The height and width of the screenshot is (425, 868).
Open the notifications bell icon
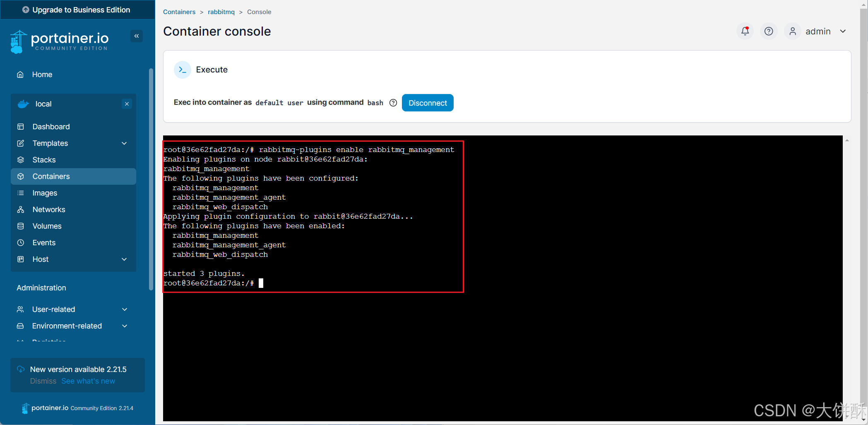pos(745,31)
